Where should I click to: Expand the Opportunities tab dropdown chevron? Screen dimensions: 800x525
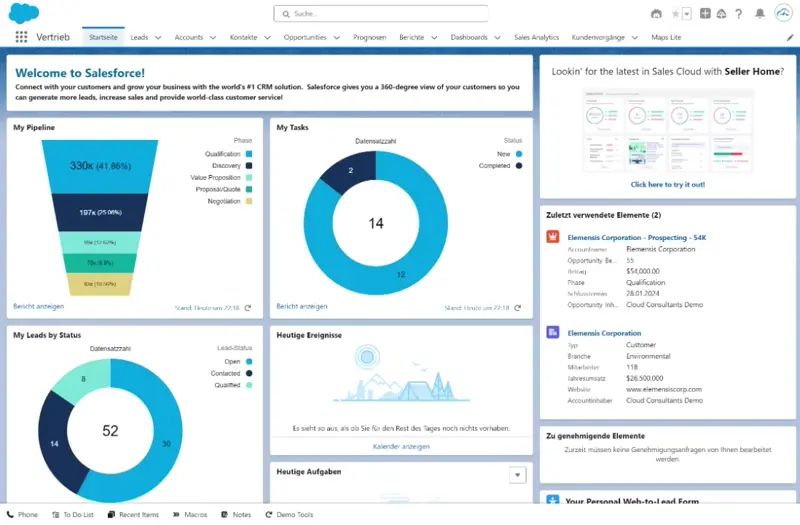[337, 37]
